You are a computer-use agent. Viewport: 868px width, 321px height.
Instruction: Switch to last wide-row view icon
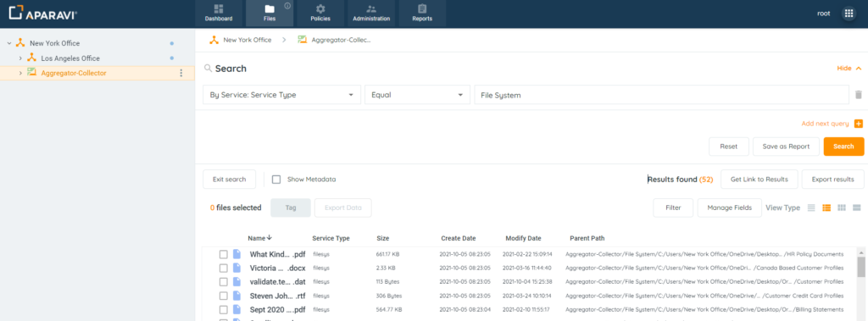(856, 208)
